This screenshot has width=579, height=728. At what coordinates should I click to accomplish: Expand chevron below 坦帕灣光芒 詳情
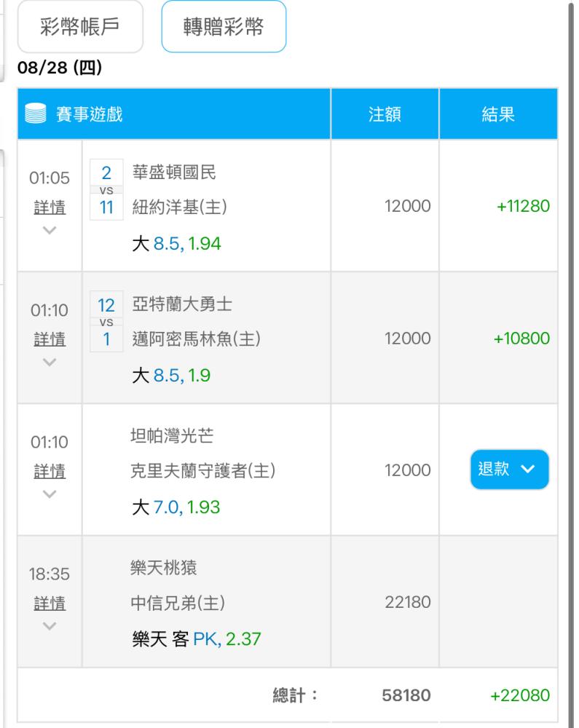click(50, 494)
